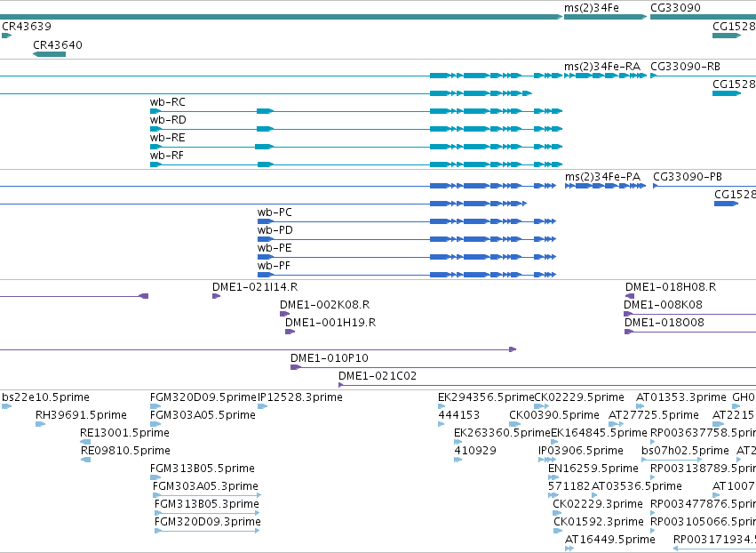The image size is (756, 553).
Task: Click the ms(2)34Fe-RA transcript label
Action: point(602,67)
